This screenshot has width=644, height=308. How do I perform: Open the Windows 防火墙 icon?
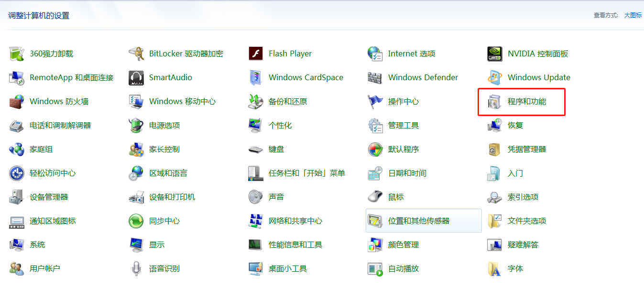[17, 102]
